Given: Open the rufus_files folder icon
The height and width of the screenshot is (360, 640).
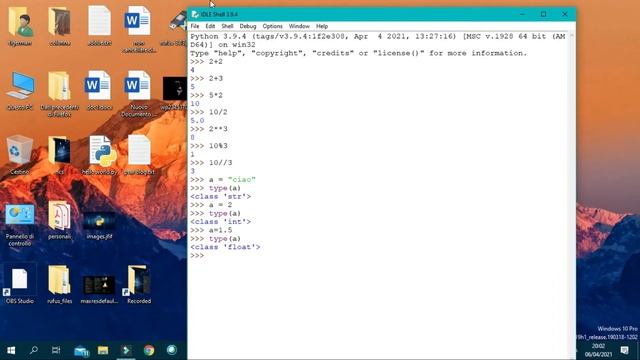Looking at the screenshot, I should coord(60,285).
